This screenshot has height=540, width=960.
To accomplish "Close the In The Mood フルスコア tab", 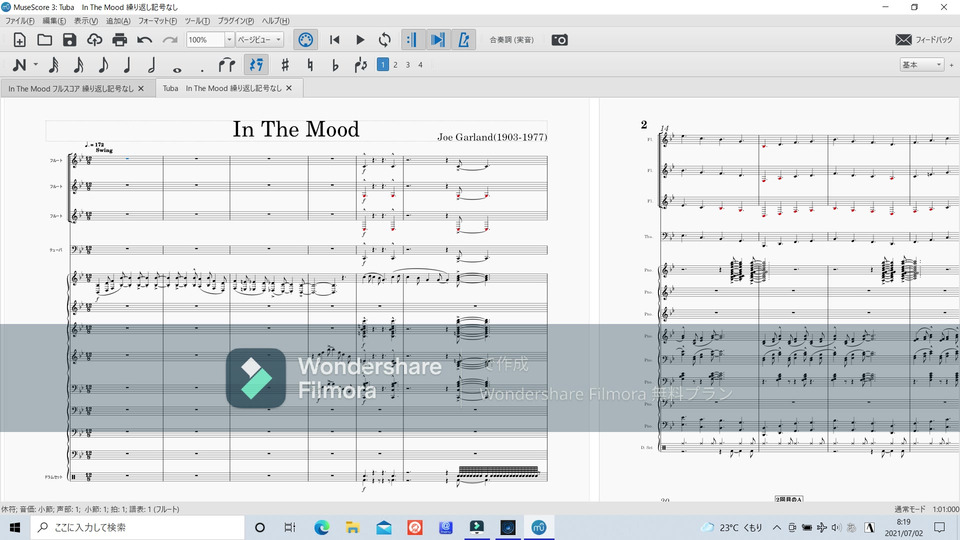I will click(141, 89).
